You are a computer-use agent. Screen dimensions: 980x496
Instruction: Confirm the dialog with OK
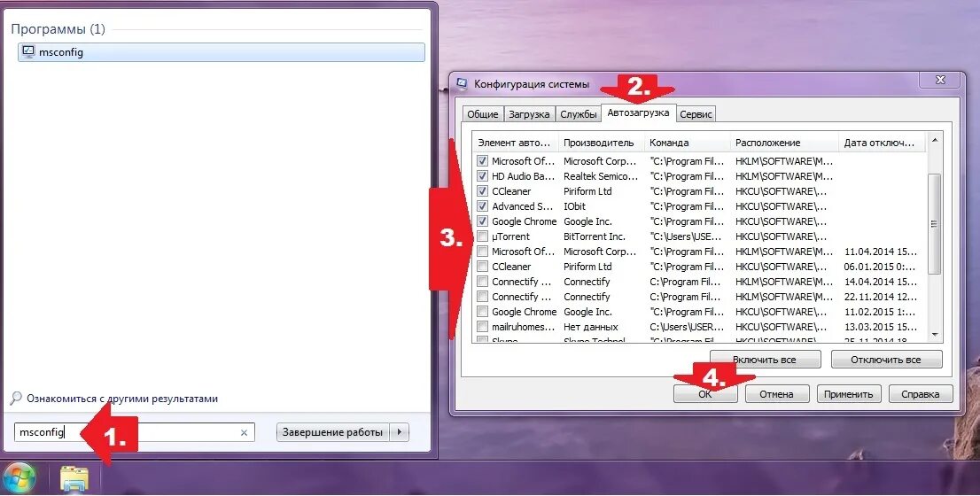click(705, 394)
